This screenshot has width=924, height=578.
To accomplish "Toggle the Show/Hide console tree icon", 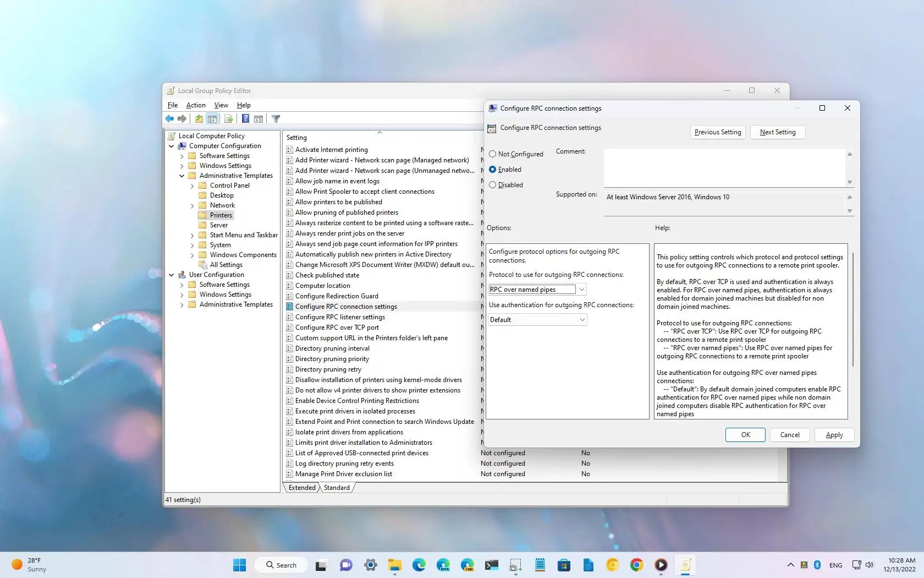I will pyautogui.click(x=212, y=119).
